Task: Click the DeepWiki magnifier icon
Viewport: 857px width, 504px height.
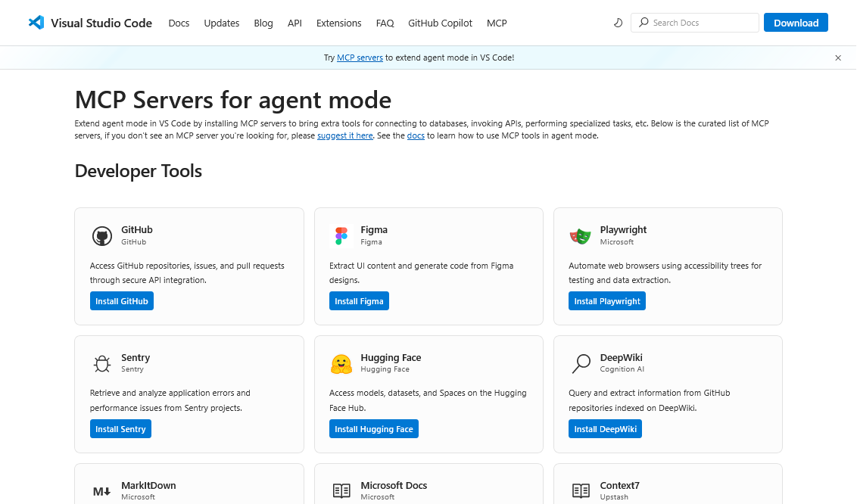Action: click(581, 363)
